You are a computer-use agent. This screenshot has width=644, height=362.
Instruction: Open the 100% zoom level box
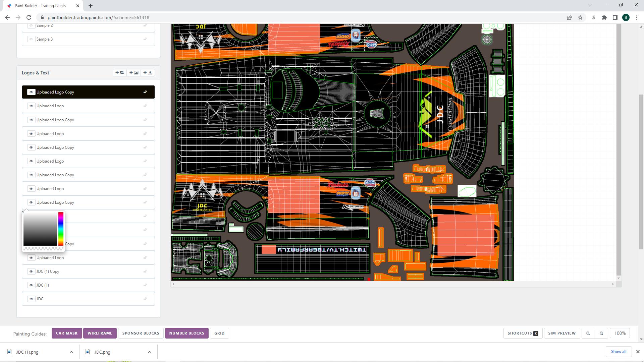(620, 333)
